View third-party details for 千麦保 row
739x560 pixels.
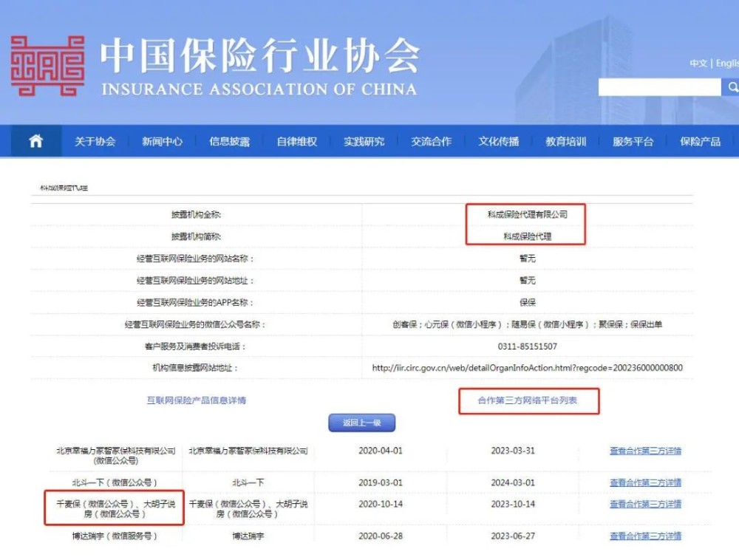point(645,504)
